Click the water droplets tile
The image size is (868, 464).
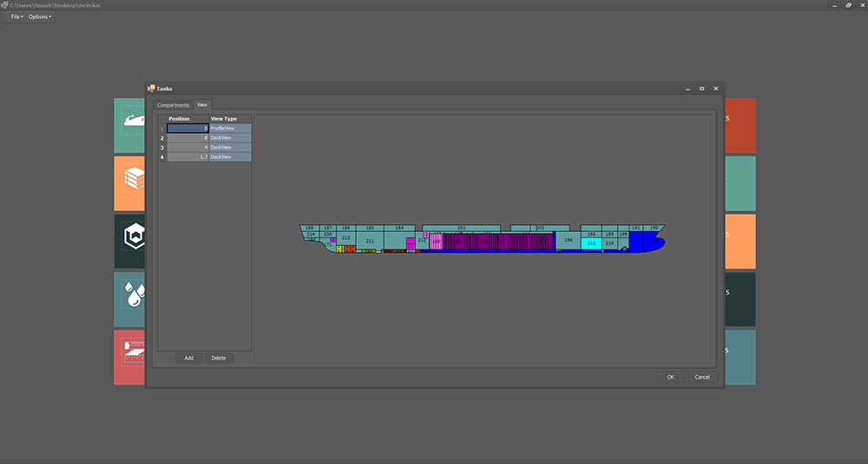129,299
